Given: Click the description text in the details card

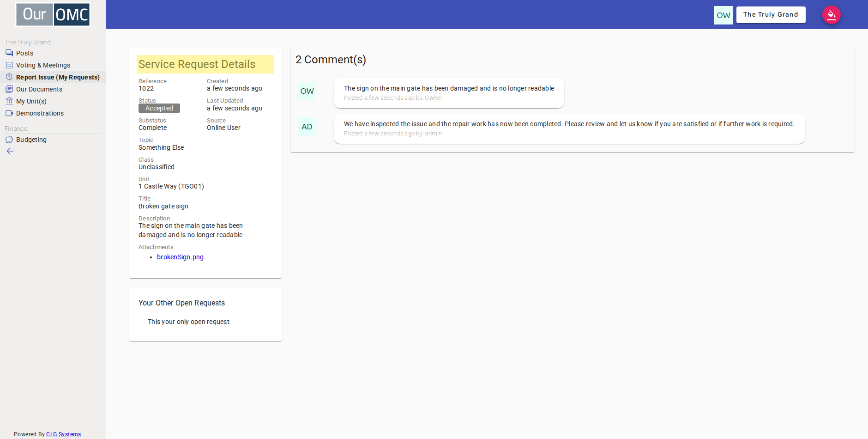Looking at the screenshot, I should point(191,230).
